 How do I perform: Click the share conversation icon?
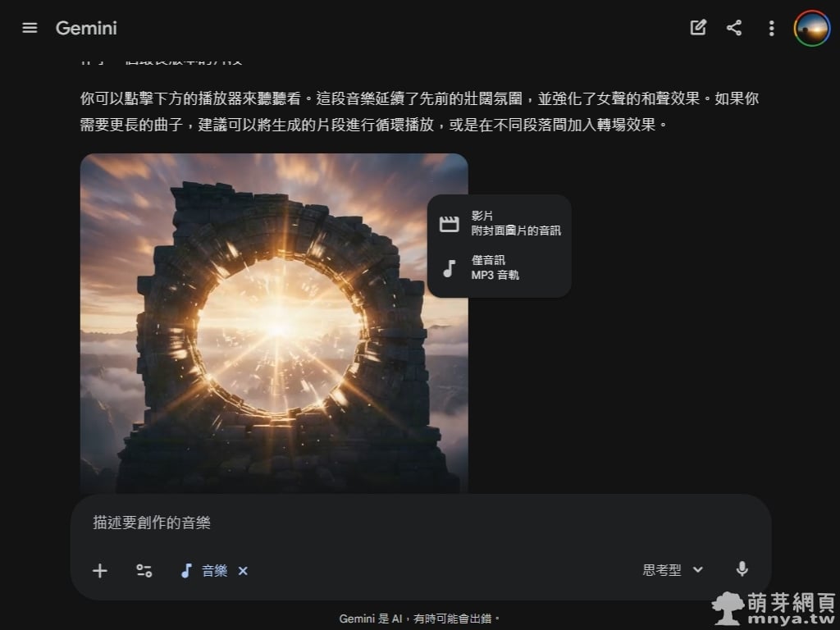(x=734, y=28)
